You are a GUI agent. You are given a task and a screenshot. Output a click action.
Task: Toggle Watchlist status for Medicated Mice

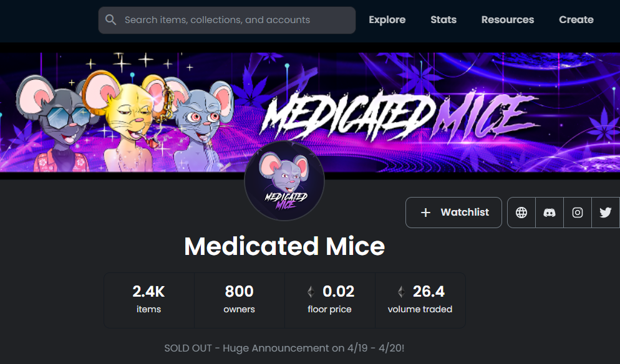(453, 212)
